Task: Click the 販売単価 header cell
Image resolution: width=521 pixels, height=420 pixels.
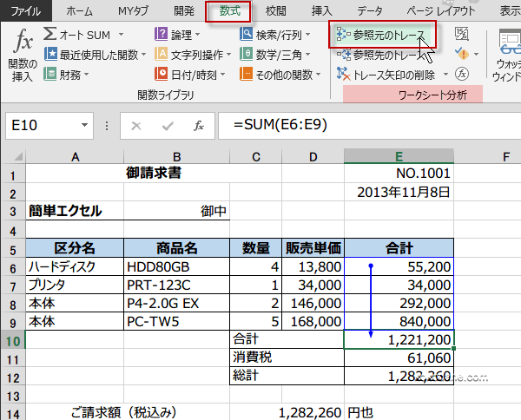Action: point(313,248)
